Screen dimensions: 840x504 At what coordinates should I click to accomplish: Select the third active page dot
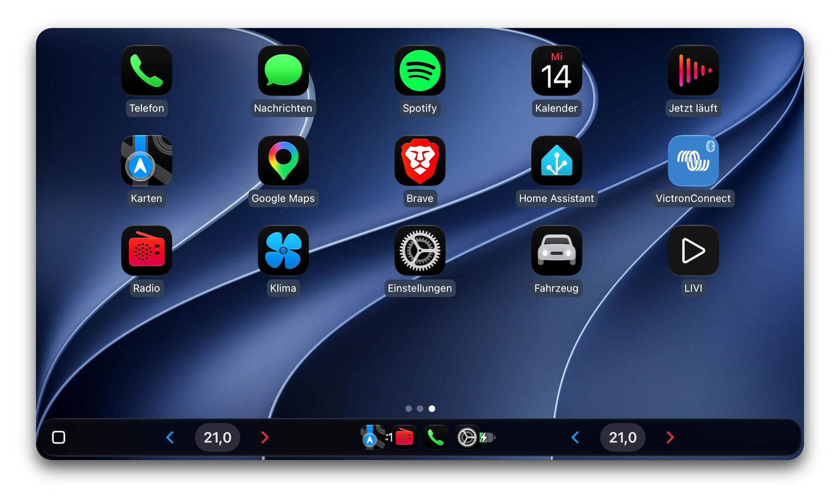pos(432,408)
